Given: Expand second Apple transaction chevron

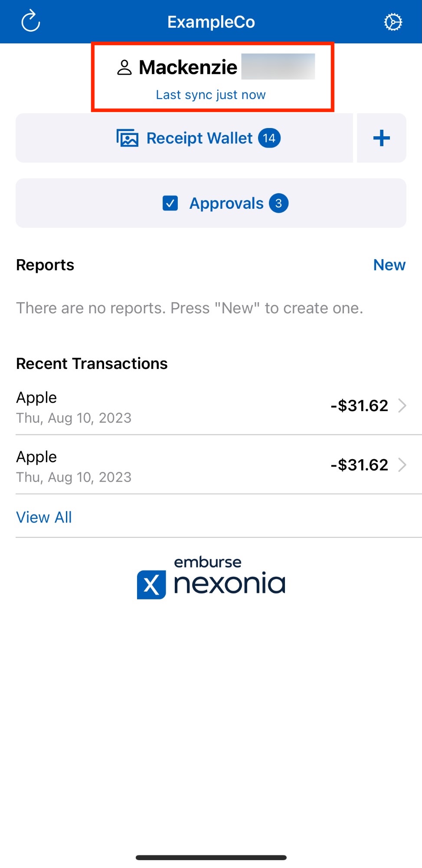Looking at the screenshot, I should coord(402,465).
